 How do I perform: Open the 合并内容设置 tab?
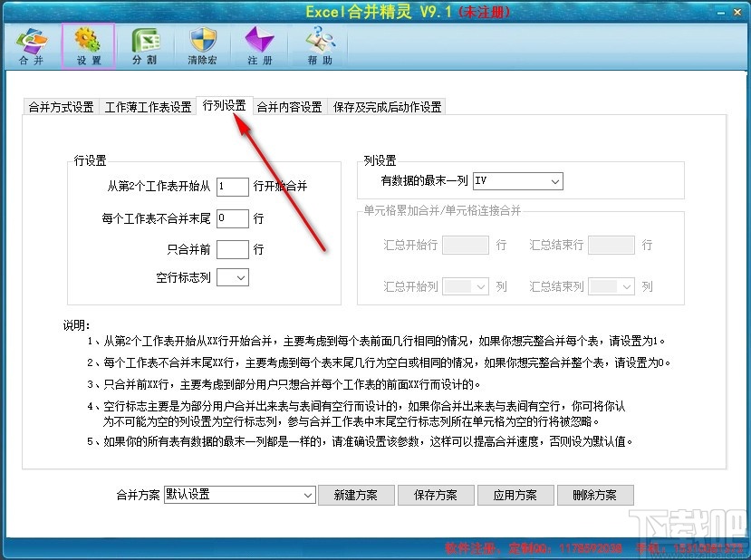[289, 107]
